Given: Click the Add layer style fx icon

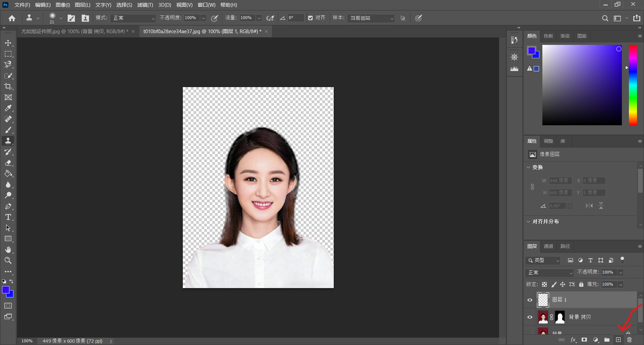Looking at the screenshot, I should (x=574, y=340).
